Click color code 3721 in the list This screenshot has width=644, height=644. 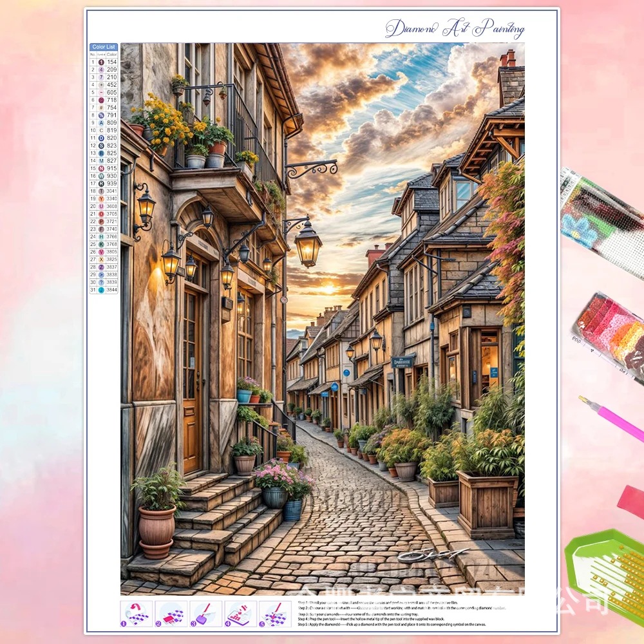pyautogui.click(x=111, y=222)
